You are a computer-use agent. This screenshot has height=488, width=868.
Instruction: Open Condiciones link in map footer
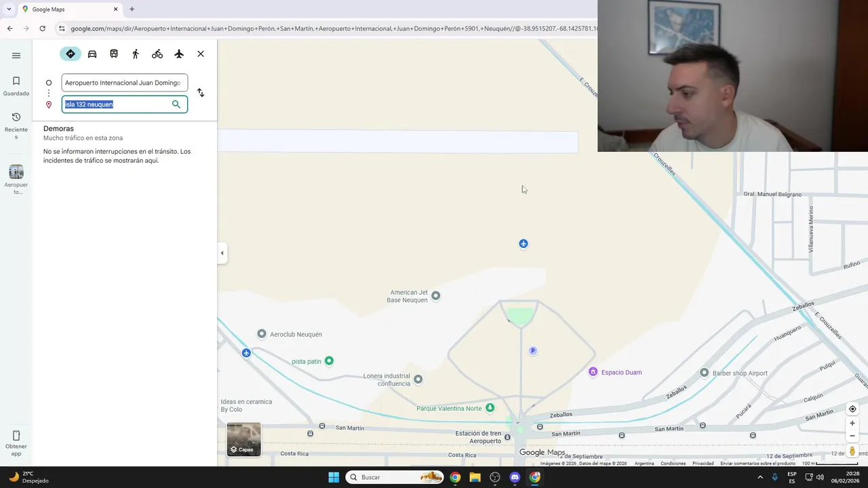[673, 464]
